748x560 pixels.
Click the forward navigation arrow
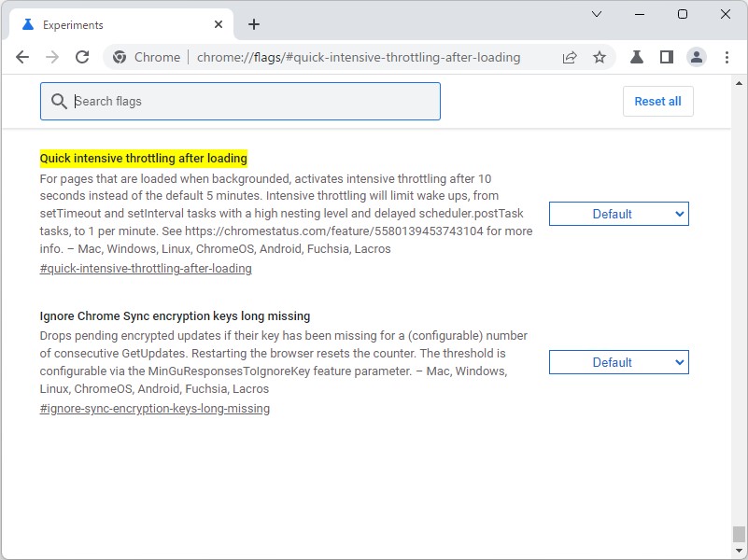coord(52,56)
